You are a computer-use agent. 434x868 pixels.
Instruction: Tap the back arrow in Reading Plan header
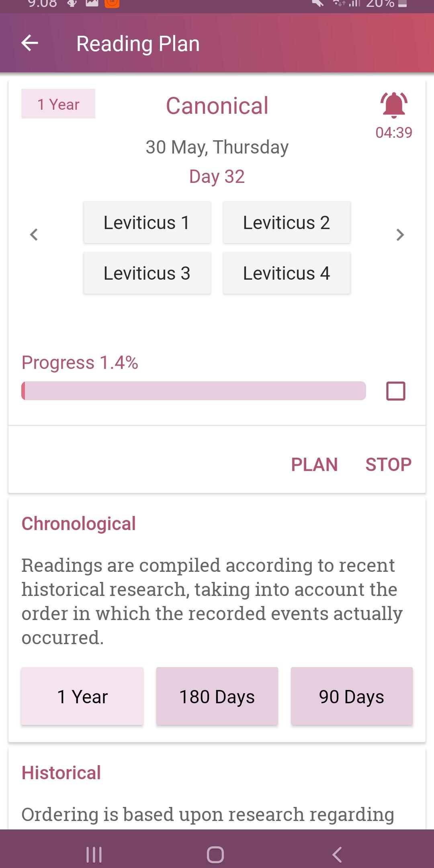(x=30, y=43)
